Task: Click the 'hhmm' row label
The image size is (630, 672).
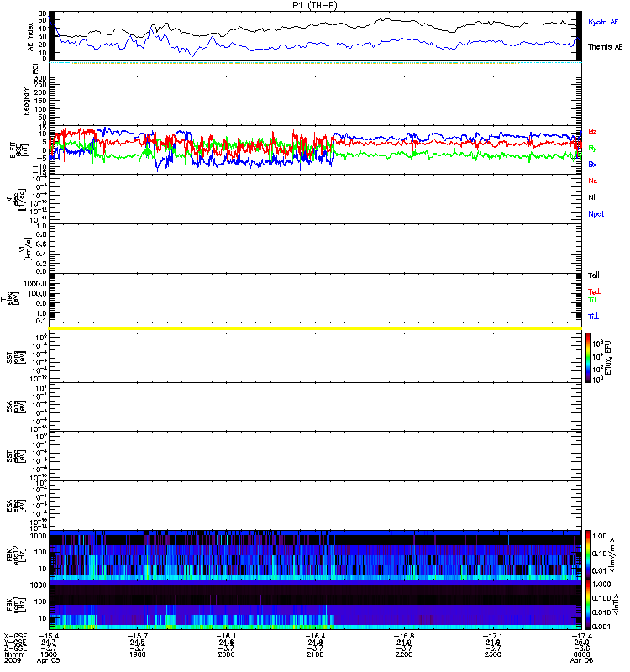Action: (x=14, y=654)
